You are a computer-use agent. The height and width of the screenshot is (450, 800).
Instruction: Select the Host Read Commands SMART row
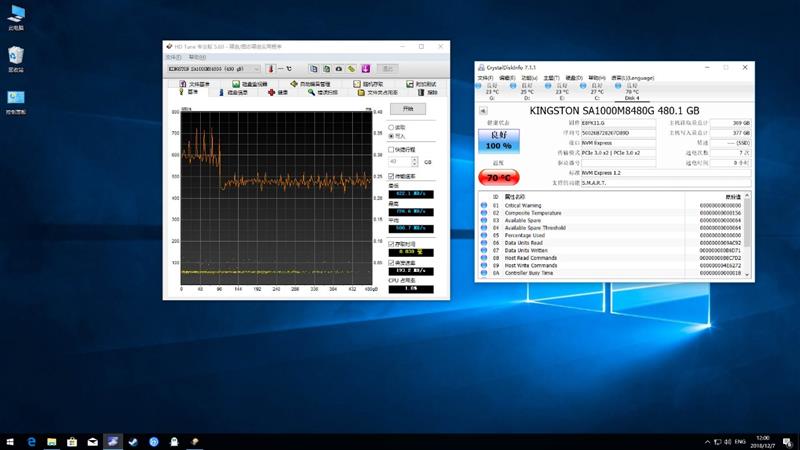[x=611, y=258]
